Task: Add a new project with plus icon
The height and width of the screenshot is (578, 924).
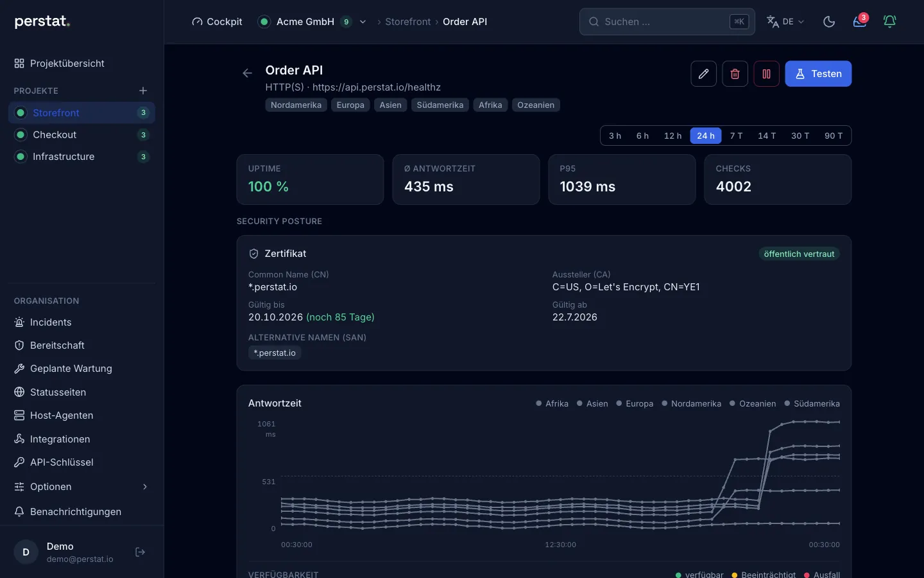Action: pos(143,91)
